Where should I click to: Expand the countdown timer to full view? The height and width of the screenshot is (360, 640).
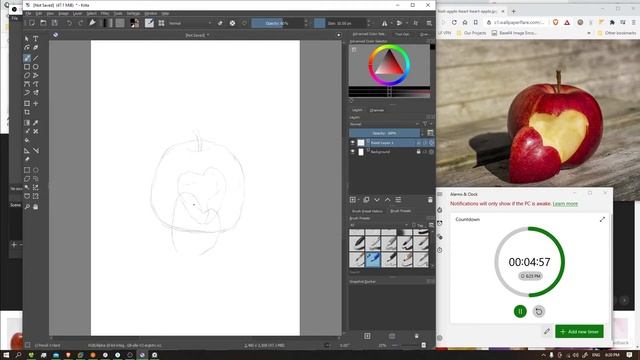[602, 220]
